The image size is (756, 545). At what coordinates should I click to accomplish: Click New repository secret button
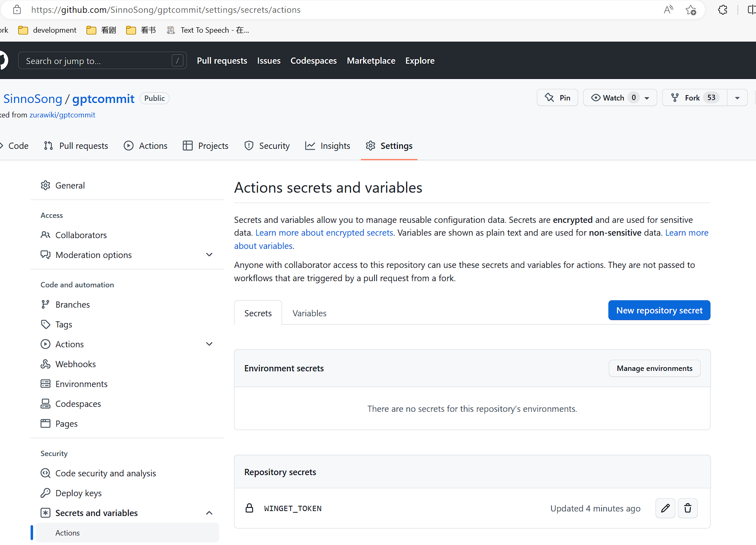point(659,310)
